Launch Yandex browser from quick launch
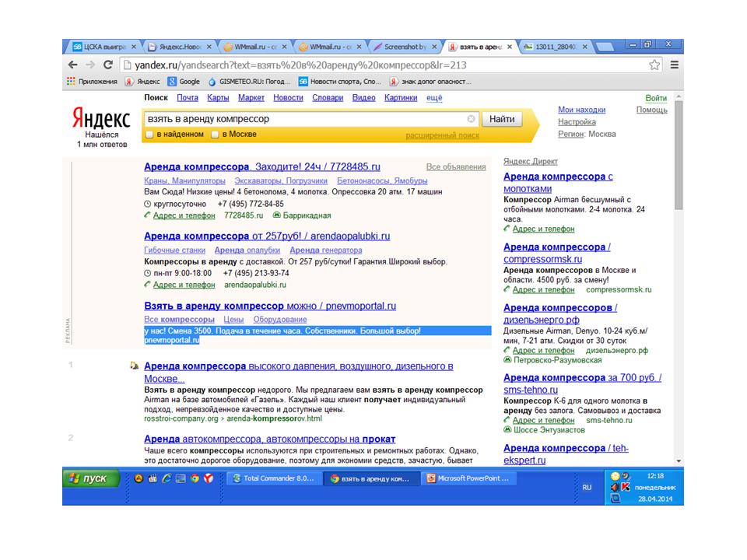Viewport: 747px width, 560px height. tap(209, 478)
